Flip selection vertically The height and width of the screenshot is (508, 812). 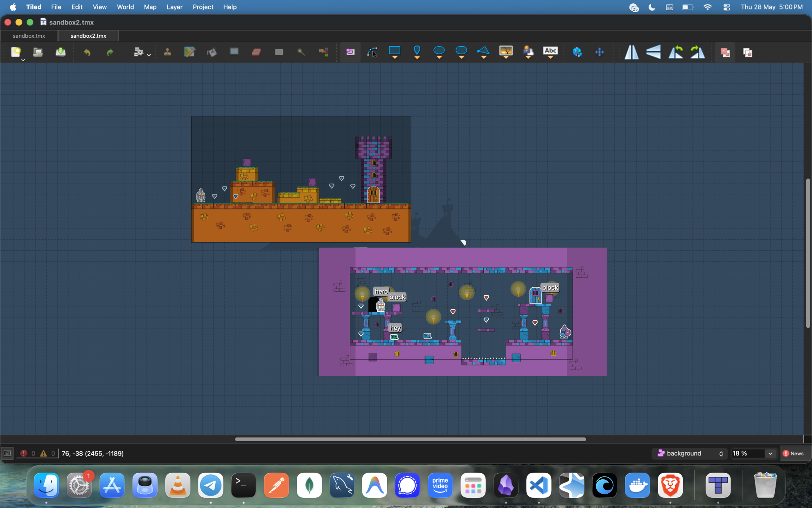click(x=654, y=52)
